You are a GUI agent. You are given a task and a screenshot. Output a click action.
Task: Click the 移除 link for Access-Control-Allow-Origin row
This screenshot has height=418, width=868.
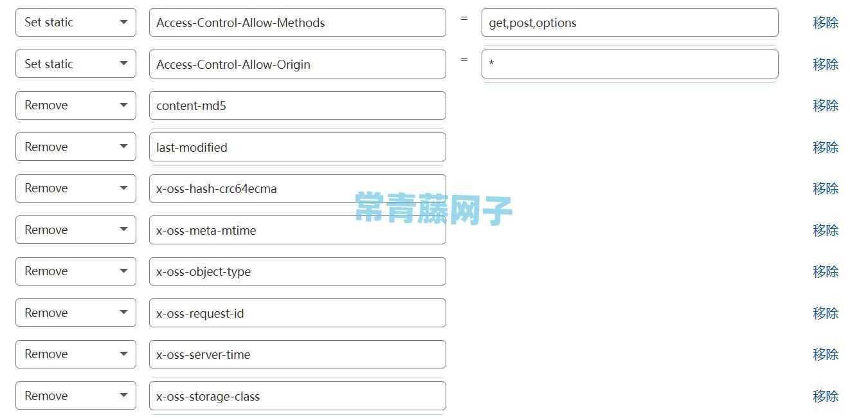tap(826, 64)
